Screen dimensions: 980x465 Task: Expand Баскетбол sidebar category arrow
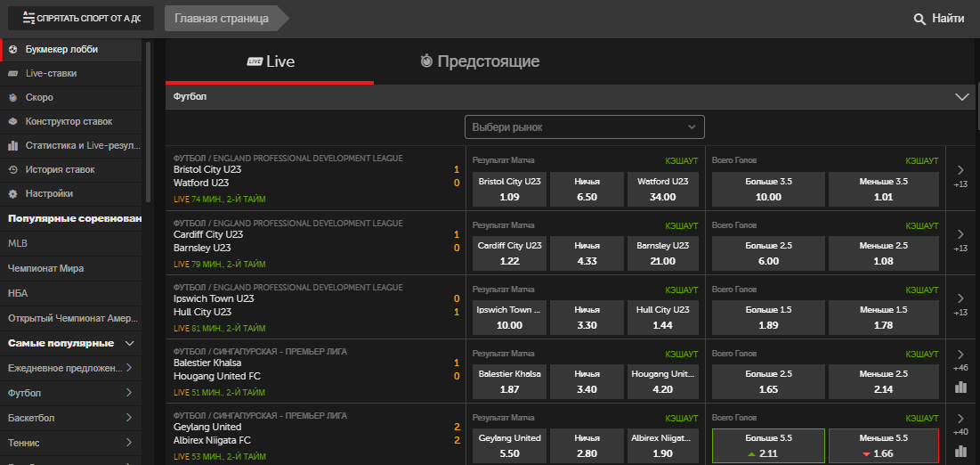coord(129,418)
